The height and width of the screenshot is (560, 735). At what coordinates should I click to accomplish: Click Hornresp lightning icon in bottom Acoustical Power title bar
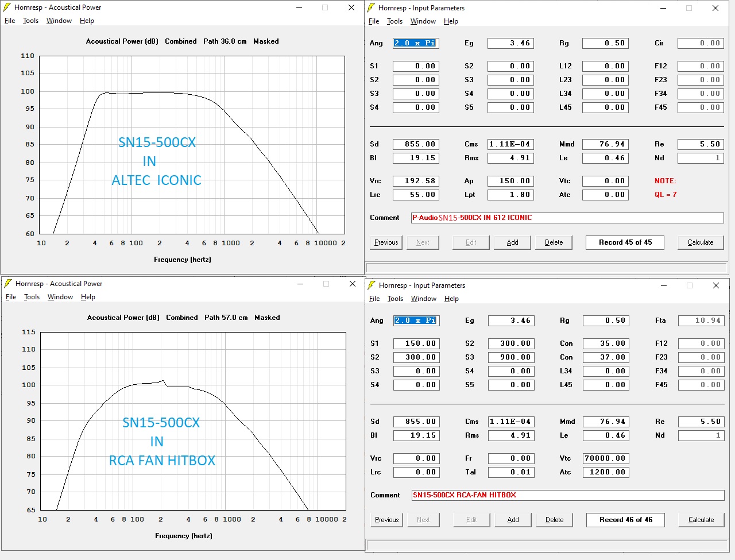[x=9, y=284]
